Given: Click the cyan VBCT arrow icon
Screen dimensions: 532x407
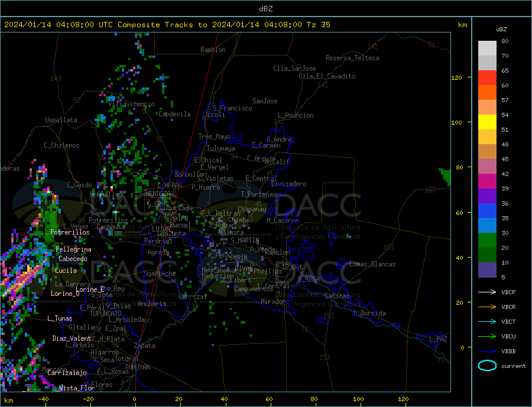Looking at the screenshot, I should coord(487,321).
